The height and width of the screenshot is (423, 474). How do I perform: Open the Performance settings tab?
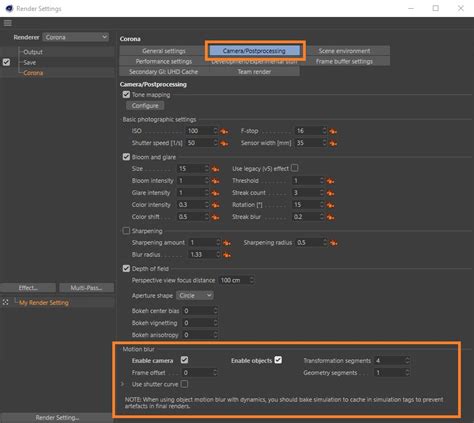click(164, 61)
